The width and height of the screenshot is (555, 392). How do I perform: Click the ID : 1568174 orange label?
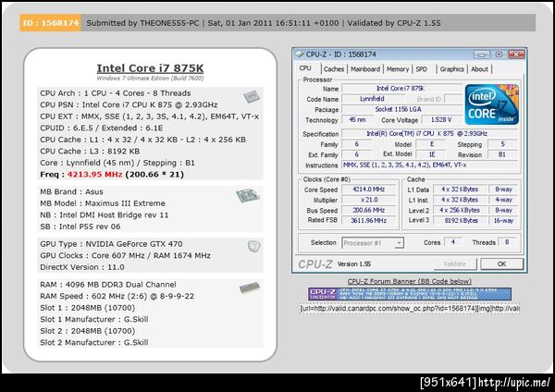click(50, 23)
